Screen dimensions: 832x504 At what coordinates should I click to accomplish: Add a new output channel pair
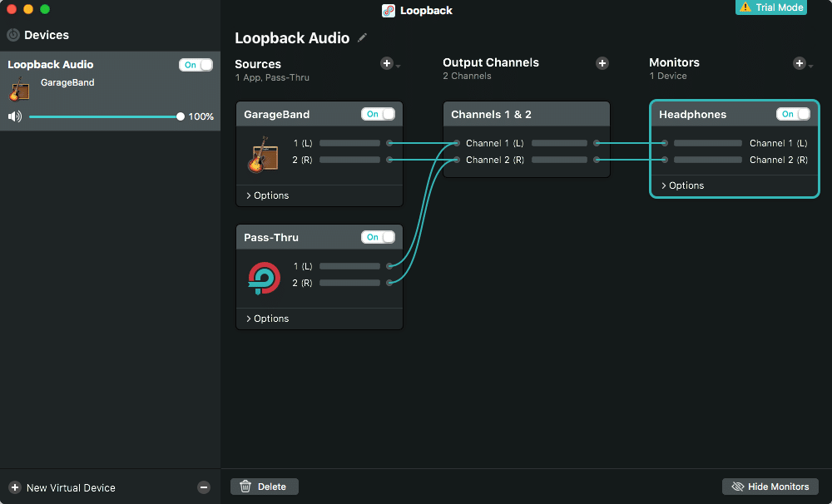coord(602,63)
